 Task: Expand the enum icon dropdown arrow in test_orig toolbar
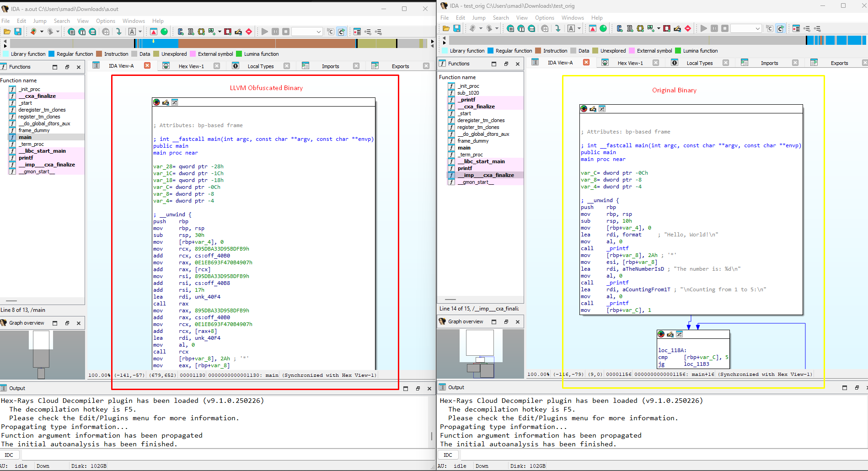[x=659, y=28]
